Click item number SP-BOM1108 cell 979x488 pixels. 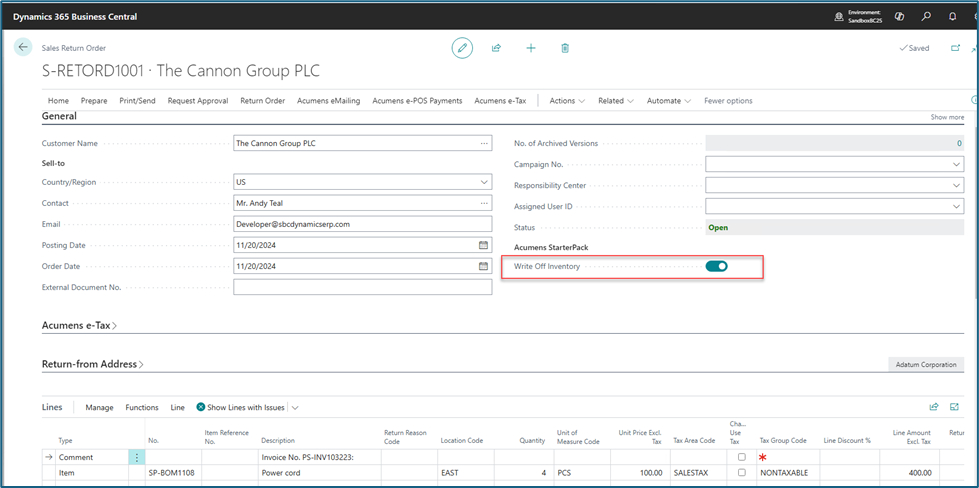pos(173,473)
